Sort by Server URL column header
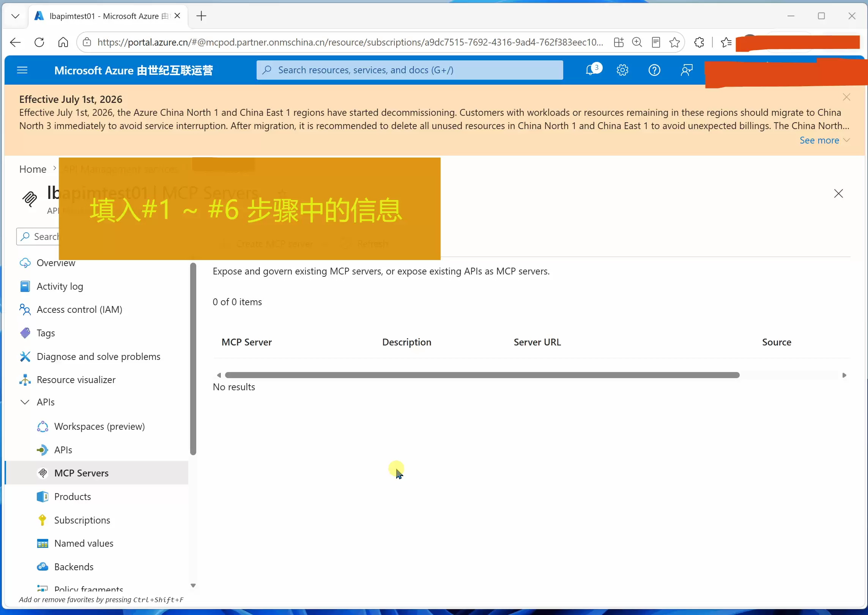The image size is (868, 615). (537, 342)
